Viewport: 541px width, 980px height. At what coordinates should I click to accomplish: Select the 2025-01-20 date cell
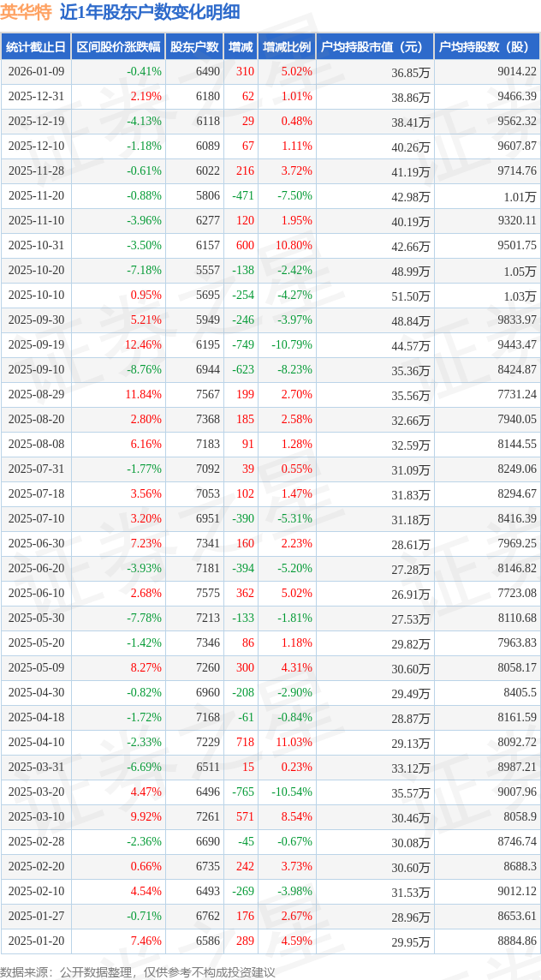[x=36, y=941]
